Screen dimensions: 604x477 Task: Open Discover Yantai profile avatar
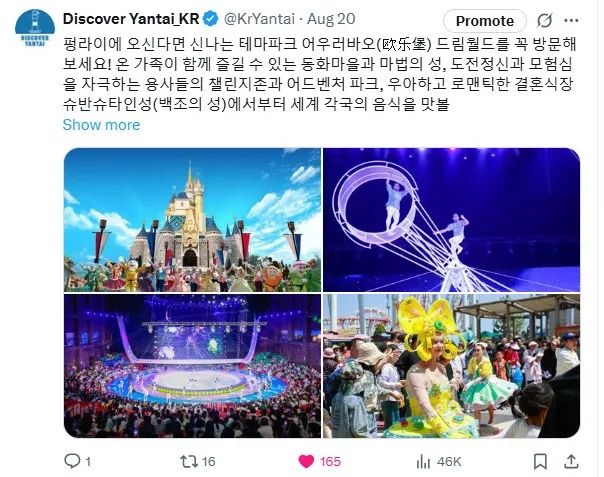35,28
